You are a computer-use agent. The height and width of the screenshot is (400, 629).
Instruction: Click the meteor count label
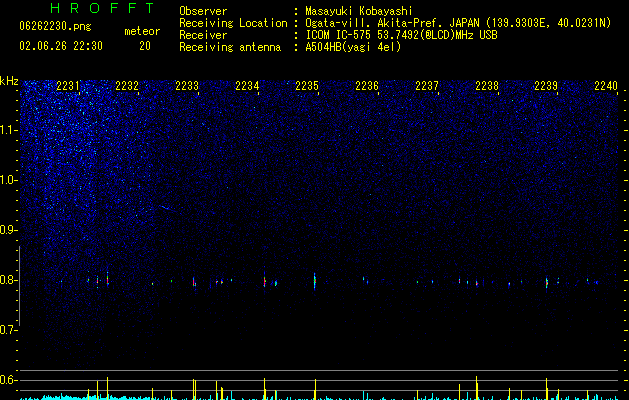pos(142,31)
